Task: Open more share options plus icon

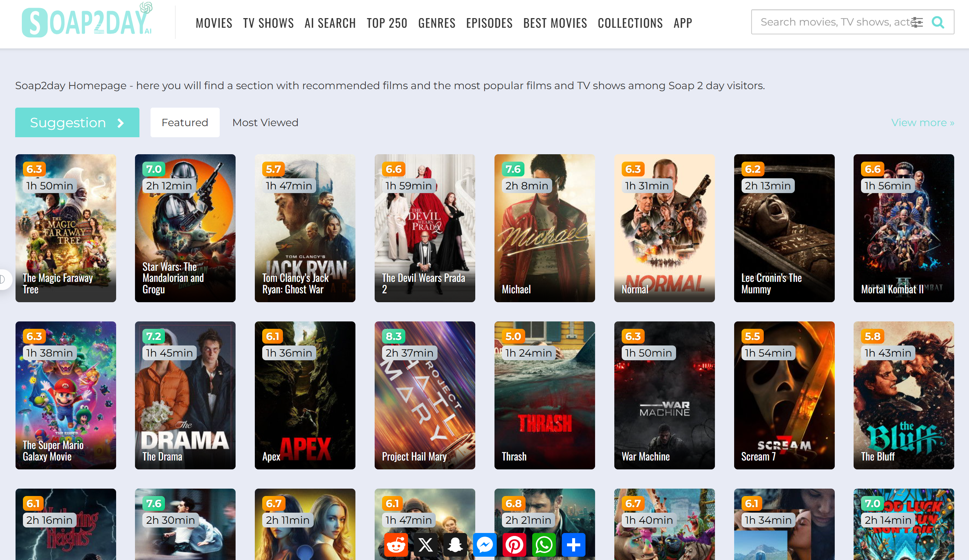Action: click(x=574, y=544)
